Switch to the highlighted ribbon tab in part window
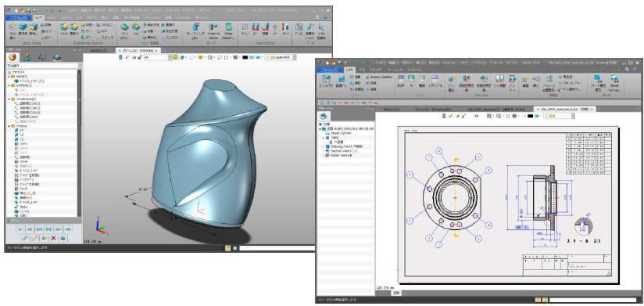The image size is (644, 306). (x=38, y=18)
